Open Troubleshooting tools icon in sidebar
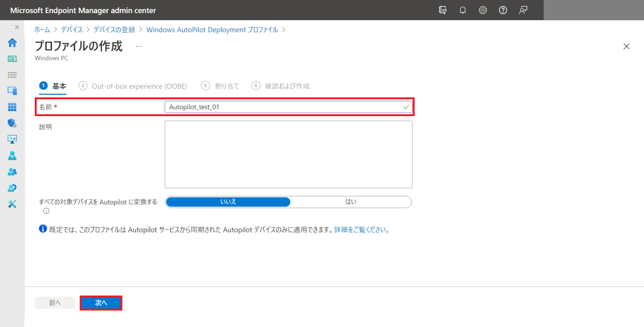The height and width of the screenshot is (327, 644). pyautogui.click(x=12, y=204)
